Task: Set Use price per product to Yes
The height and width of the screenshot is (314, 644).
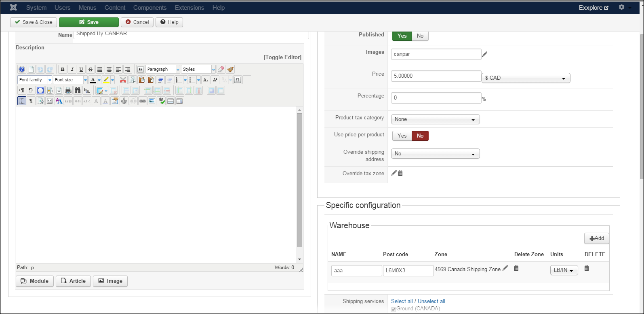Action: coord(402,136)
